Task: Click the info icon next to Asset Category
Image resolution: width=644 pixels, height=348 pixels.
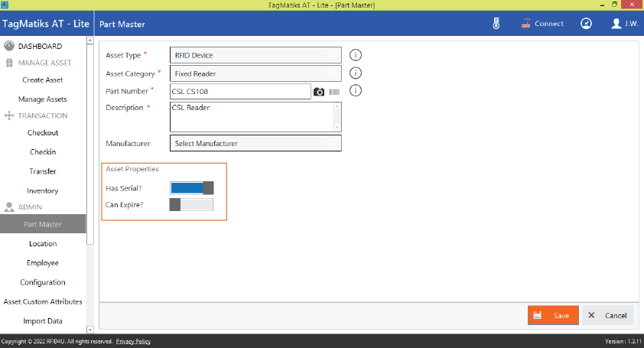Action: (355, 73)
